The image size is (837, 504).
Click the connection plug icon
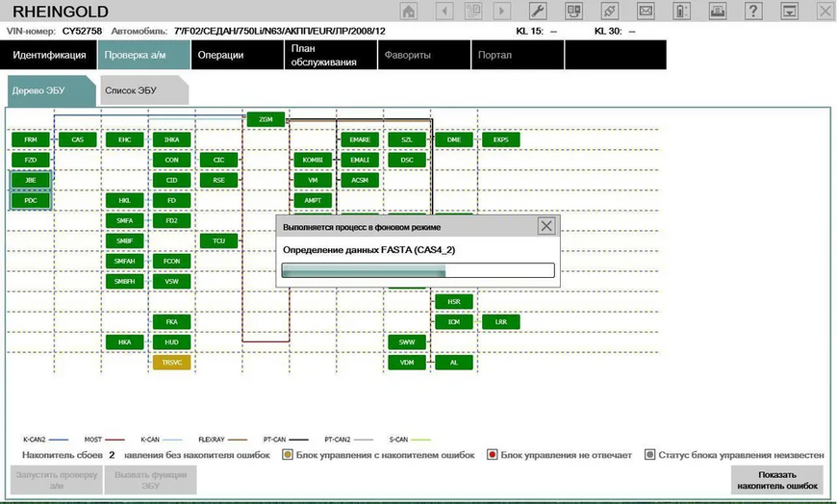(609, 11)
